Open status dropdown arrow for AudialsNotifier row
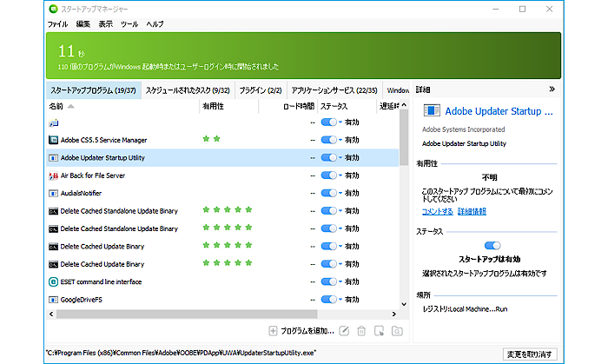Viewport: 608px width, 364px height. (340, 193)
